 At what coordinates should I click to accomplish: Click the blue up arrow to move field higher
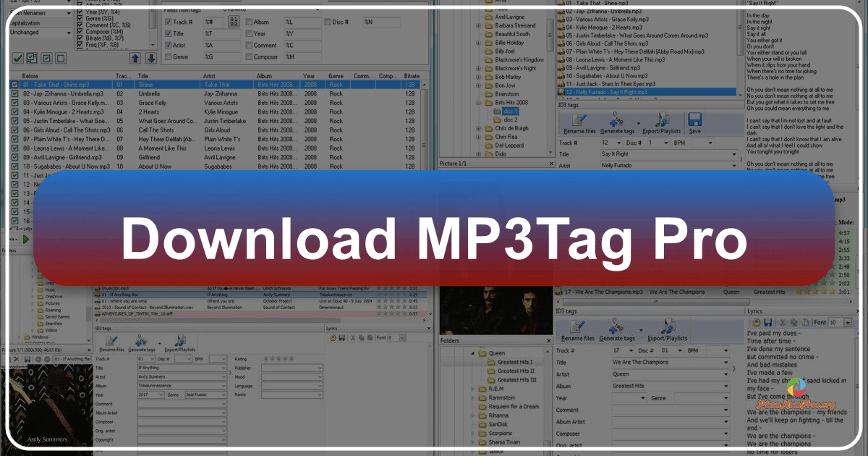pyautogui.click(x=135, y=59)
